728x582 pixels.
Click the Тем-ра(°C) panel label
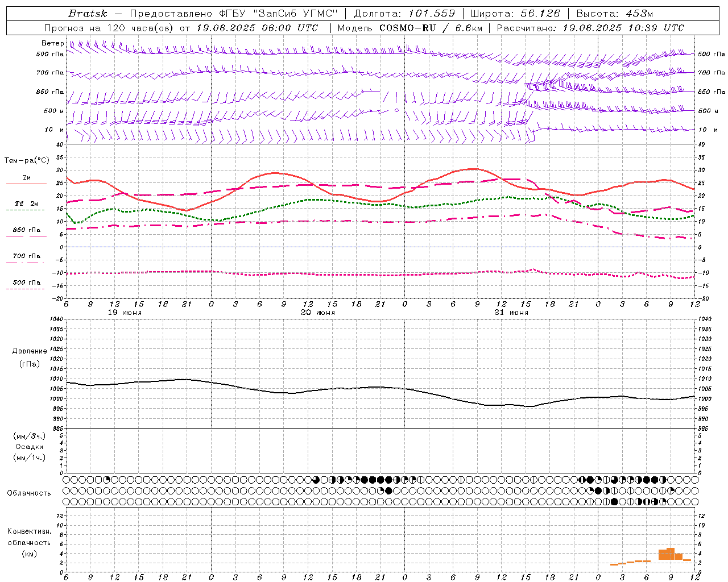[27, 161]
